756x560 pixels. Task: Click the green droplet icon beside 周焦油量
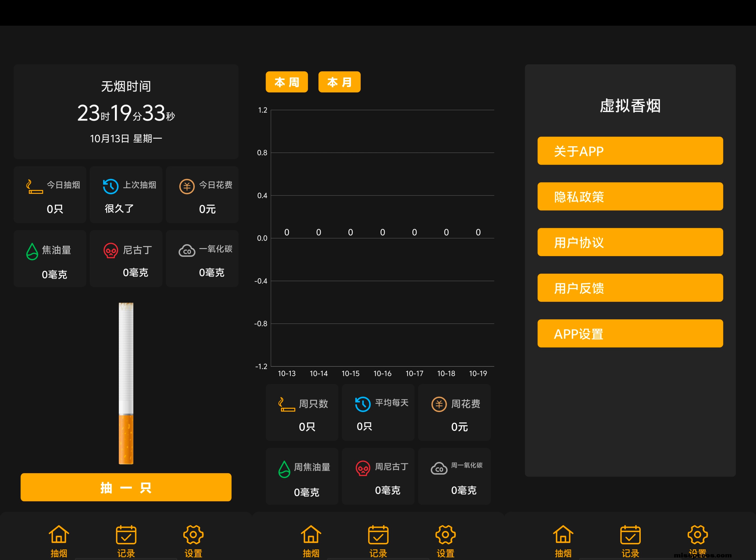point(284,469)
